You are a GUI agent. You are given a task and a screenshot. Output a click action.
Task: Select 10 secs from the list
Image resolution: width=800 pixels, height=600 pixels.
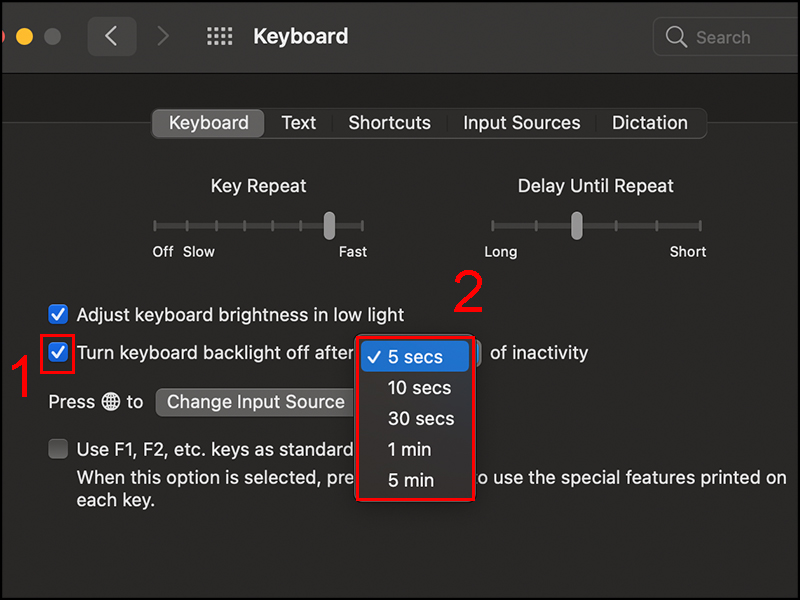point(418,388)
